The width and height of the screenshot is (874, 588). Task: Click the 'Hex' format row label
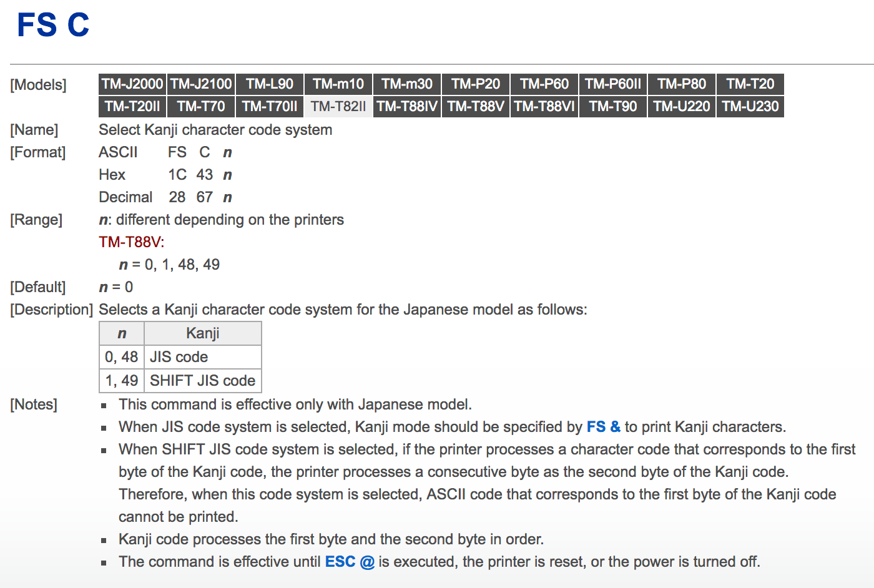coord(112,175)
